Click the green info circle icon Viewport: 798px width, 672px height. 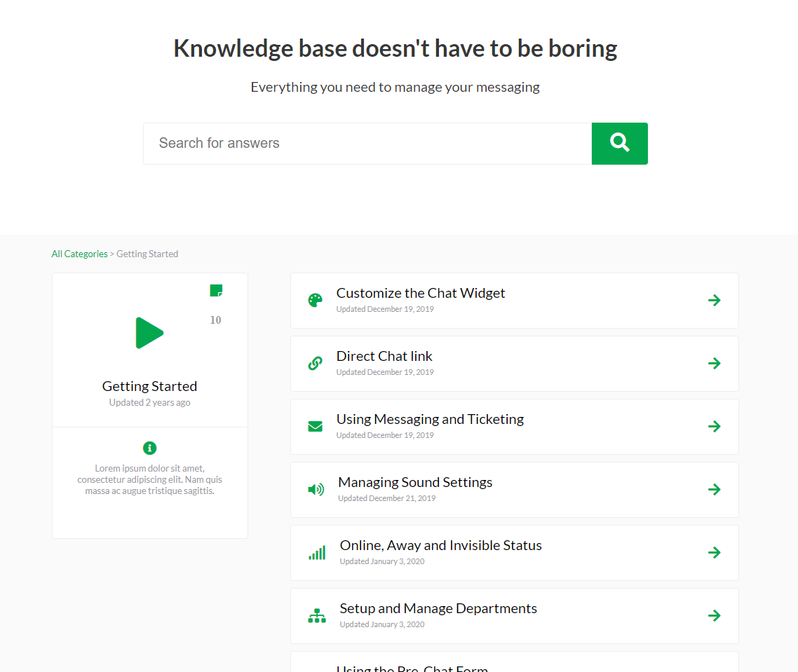click(149, 448)
